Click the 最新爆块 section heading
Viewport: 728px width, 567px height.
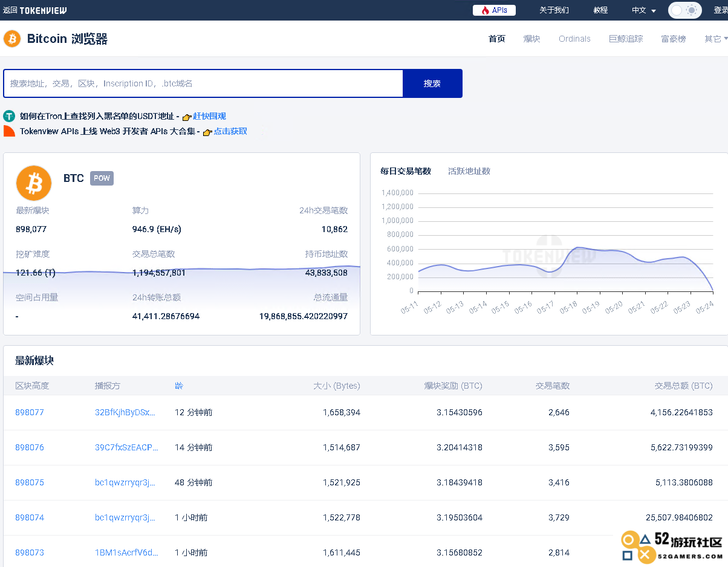coord(34,360)
